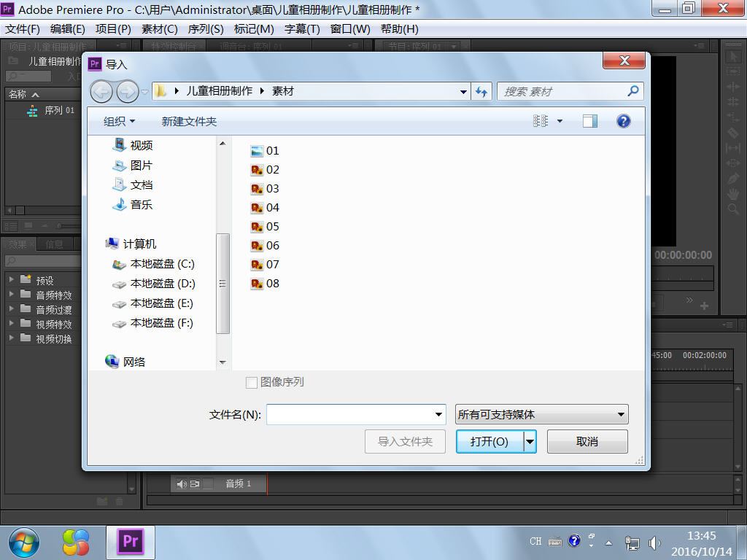Viewport: 747px width, 560px height.
Task: Change the file view layout icon
Action: click(541, 121)
